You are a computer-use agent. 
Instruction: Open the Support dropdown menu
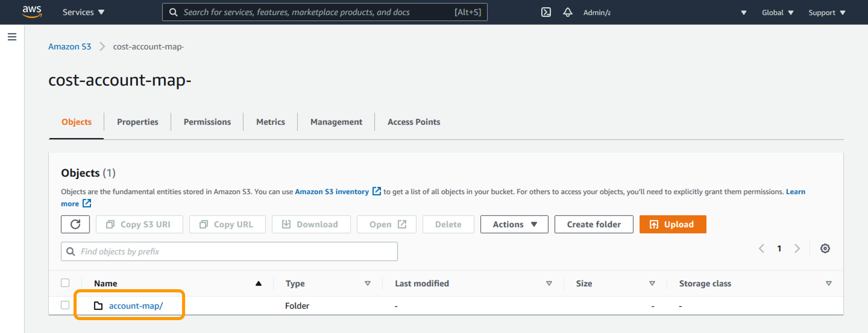click(827, 12)
